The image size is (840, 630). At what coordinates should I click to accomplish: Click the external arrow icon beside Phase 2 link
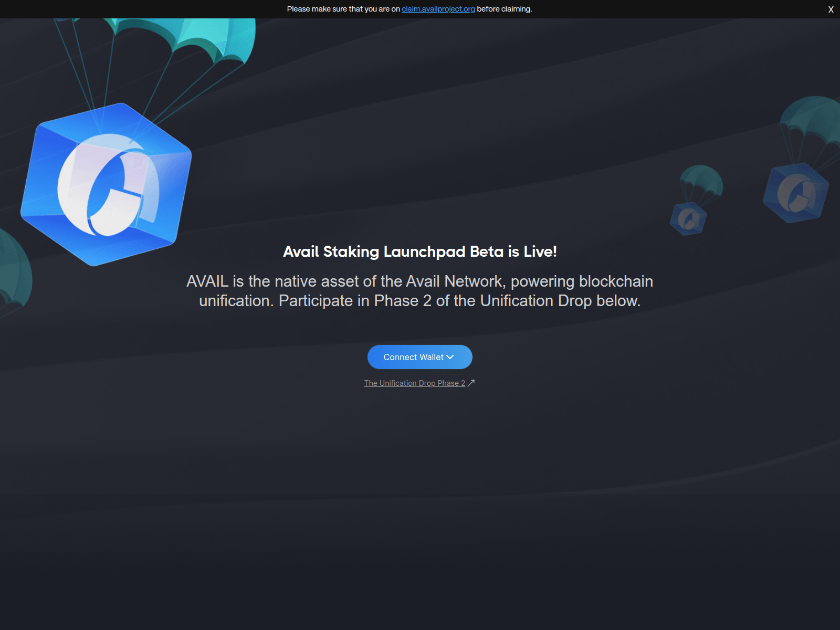(x=471, y=383)
